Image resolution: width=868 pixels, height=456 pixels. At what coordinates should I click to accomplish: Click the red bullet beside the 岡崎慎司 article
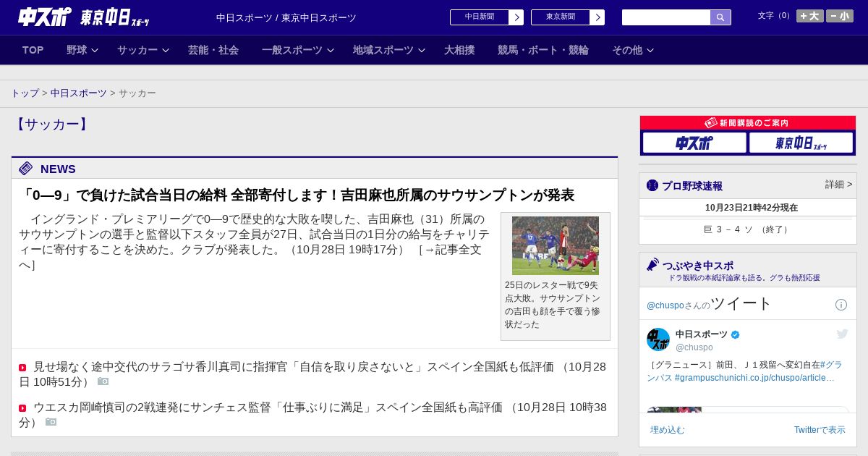[x=22, y=408]
